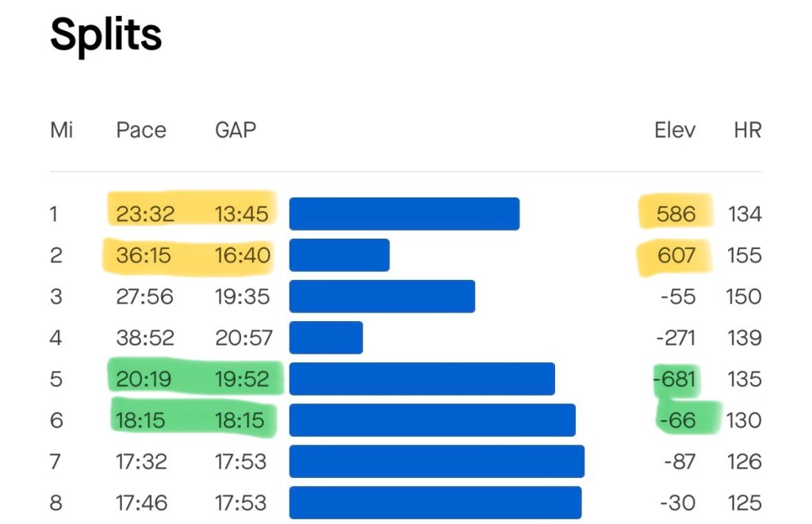Select the 16:40 GAP value in mile 2
Screen dimensions: 812x524
243,255
